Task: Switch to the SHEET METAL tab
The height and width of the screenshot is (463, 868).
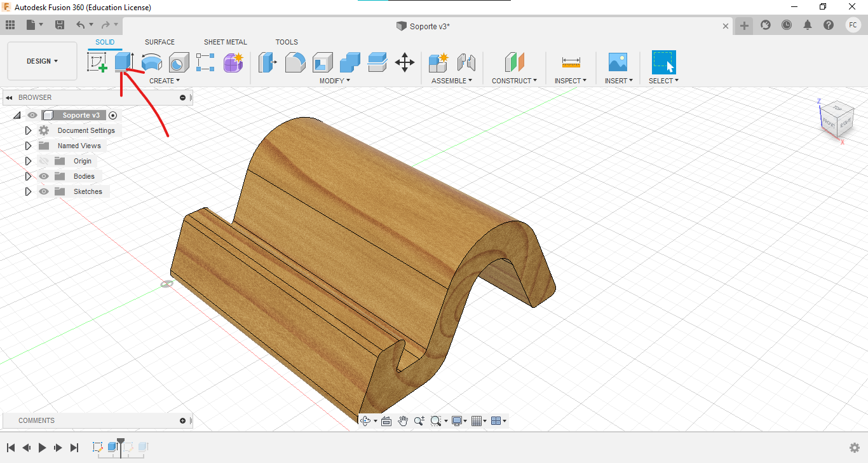Action: [225, 42]
